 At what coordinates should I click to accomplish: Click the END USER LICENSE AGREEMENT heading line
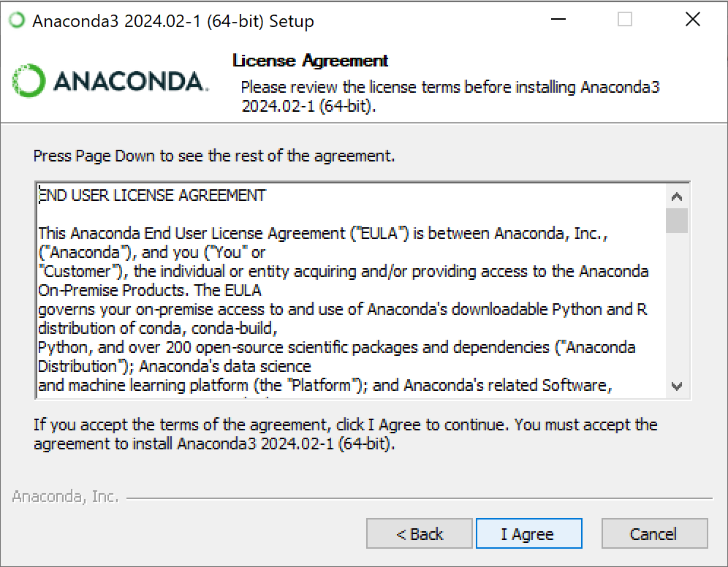(152, 195)
